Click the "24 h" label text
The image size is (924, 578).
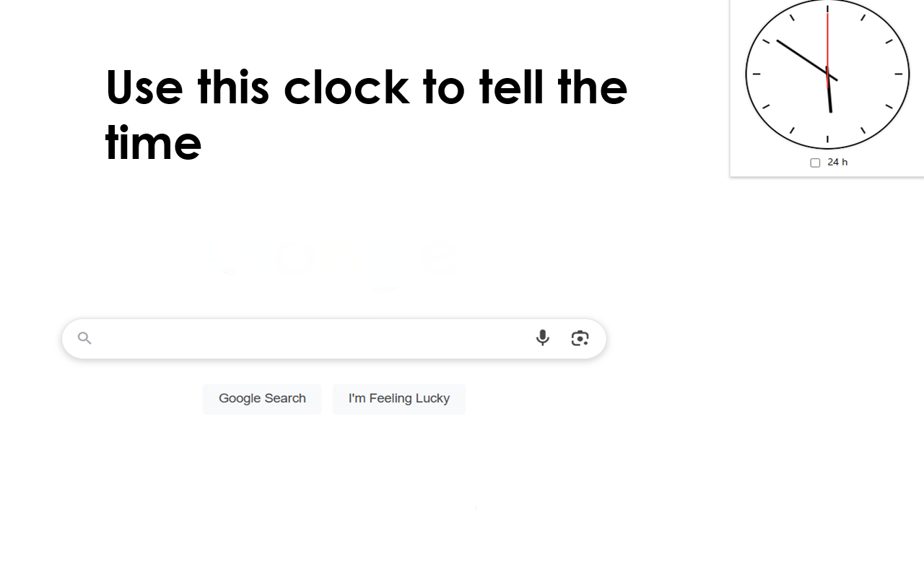837,162
